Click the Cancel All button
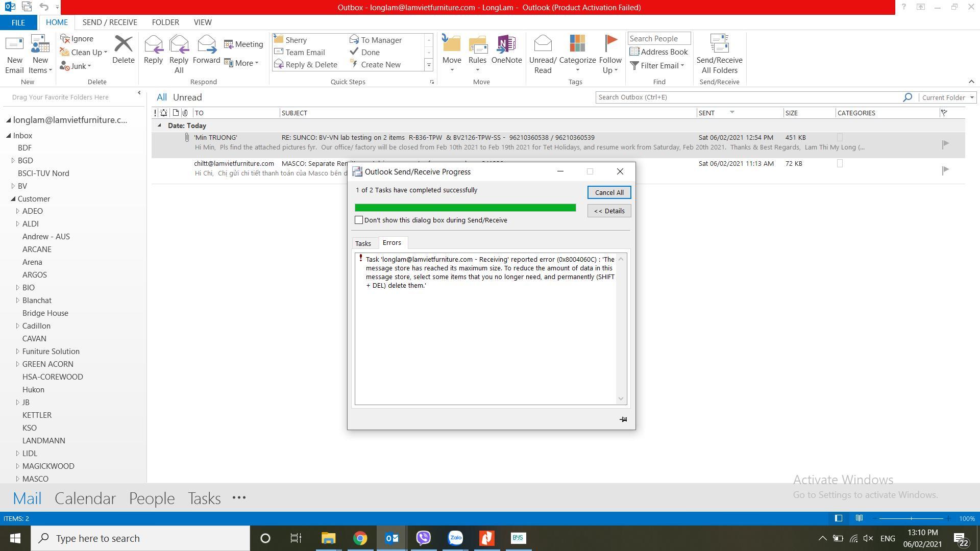The height and width of the screenshot is (551, 980). [609, 192]
